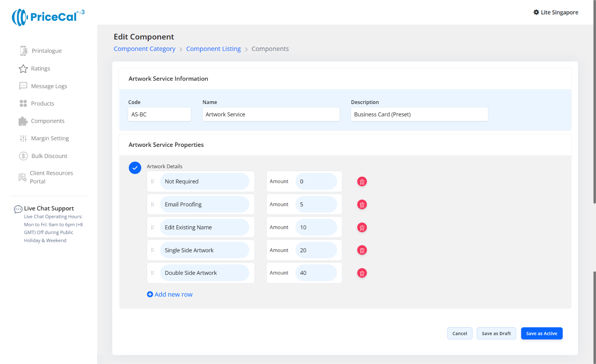The width and height of the screenshot is (596, 364).
Task: Click the Components puzzle icon
Action: coord(23,121)
